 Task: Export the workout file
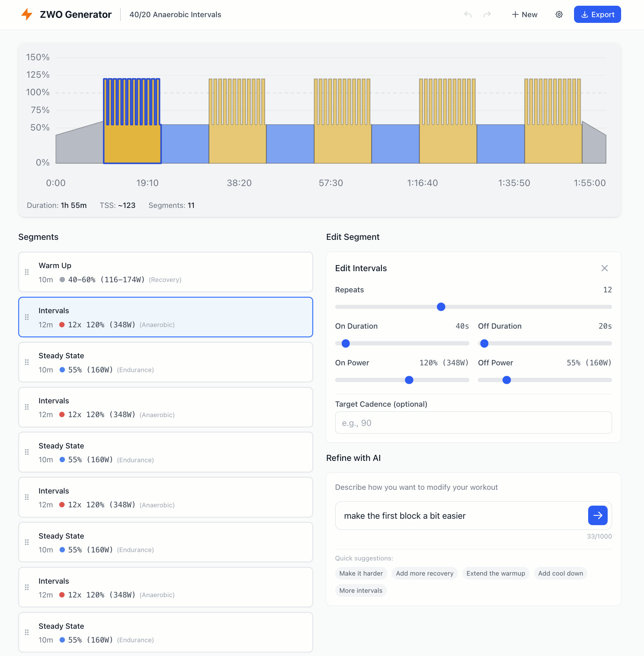(597, 14)
